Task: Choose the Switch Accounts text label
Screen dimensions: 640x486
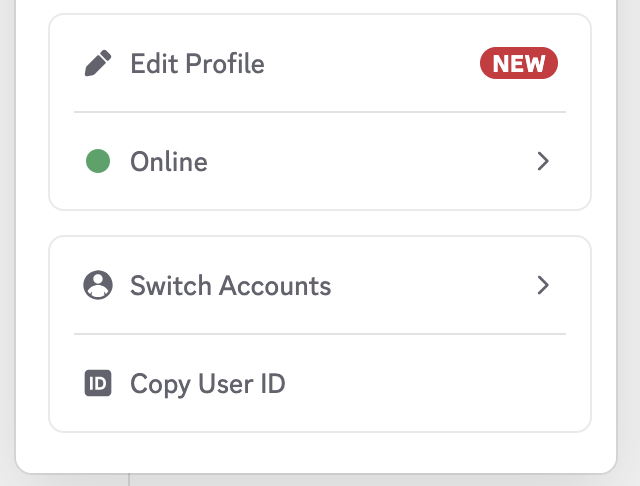Action: click(230, 285)
